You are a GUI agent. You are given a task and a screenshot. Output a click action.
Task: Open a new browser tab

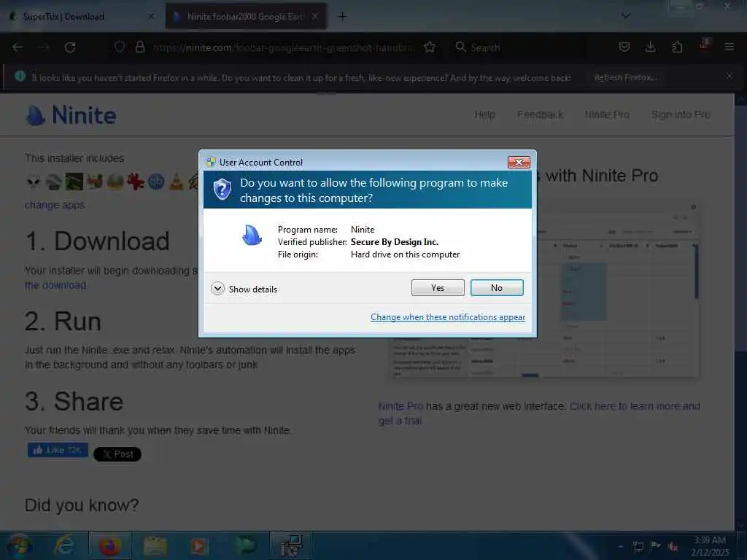[342, 16]
